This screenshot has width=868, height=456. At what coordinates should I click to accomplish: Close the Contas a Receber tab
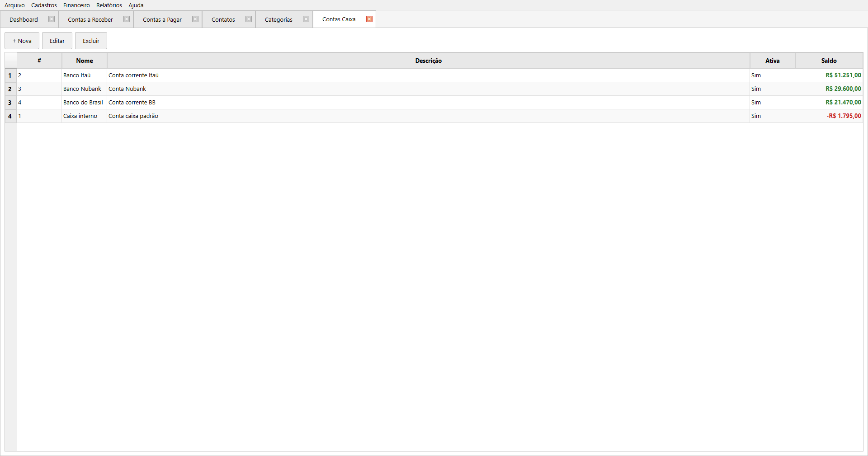tap(127, 19)
